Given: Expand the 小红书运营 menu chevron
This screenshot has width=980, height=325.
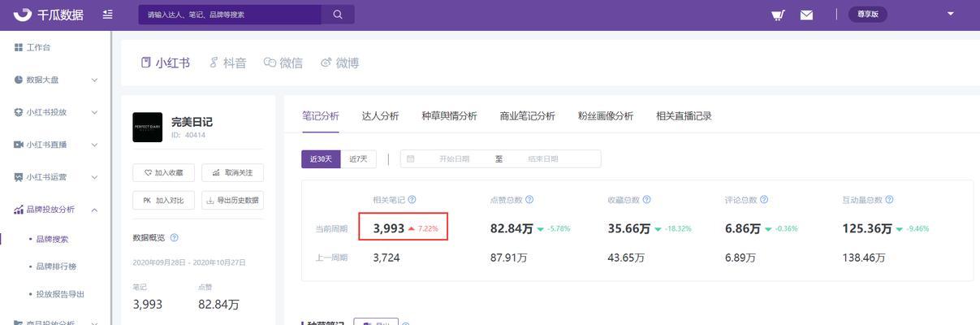Looking at the screenshot, I should click(x=94, y=177).
